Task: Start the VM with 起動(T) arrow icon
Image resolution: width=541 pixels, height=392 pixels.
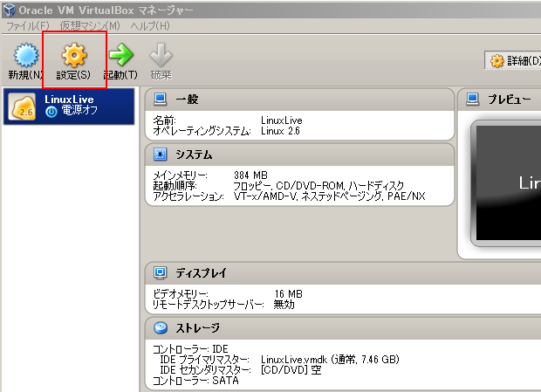Action: pos(120,54)
